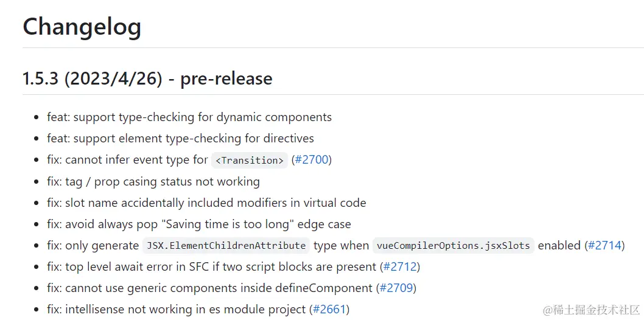644x320 pixels.
Task: Click the Changelog main heading
Action: point(82,27)
